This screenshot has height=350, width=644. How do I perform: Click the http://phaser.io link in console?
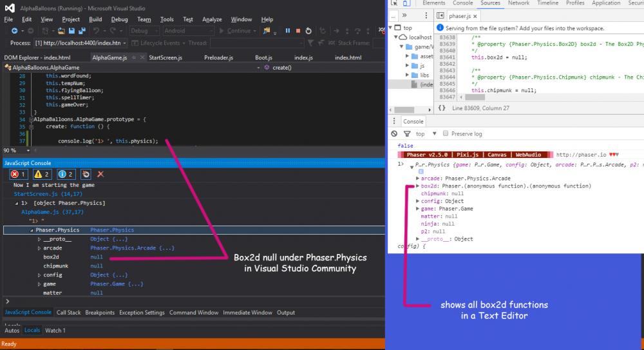pyautogui.click(x=581, y=155)
